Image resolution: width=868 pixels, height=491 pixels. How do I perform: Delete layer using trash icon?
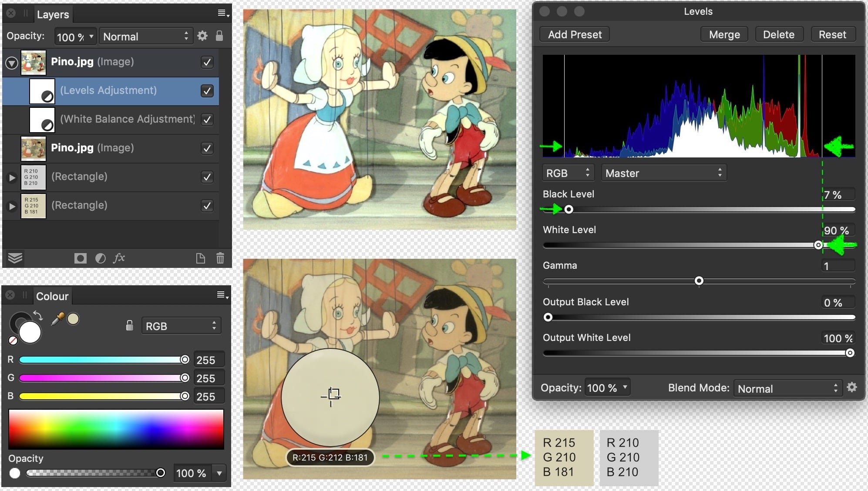point(220,258)
